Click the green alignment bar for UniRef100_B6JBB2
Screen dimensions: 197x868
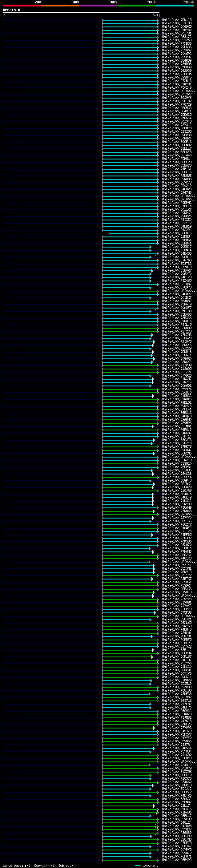130,301
